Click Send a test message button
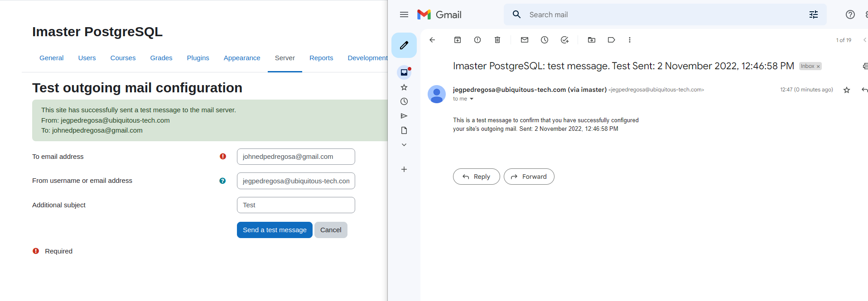The width and height of the screenshot is (868, 301). pos(275,230)
